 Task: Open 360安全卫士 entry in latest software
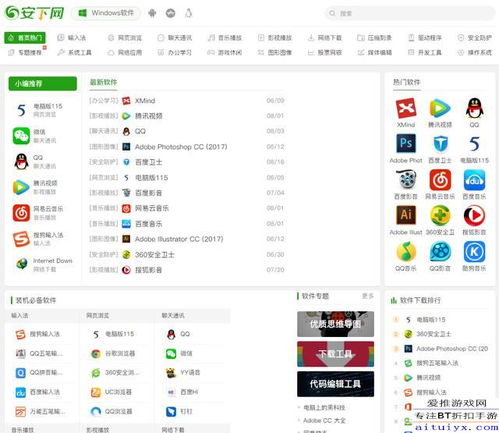(155, 255)
